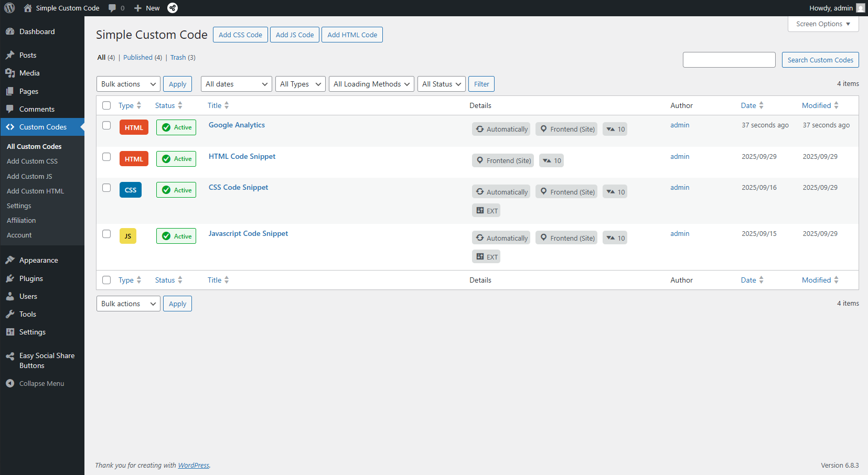Click the comments bubble icon in admin bar
Screen dimensions: 868x475
coord(112,8)
